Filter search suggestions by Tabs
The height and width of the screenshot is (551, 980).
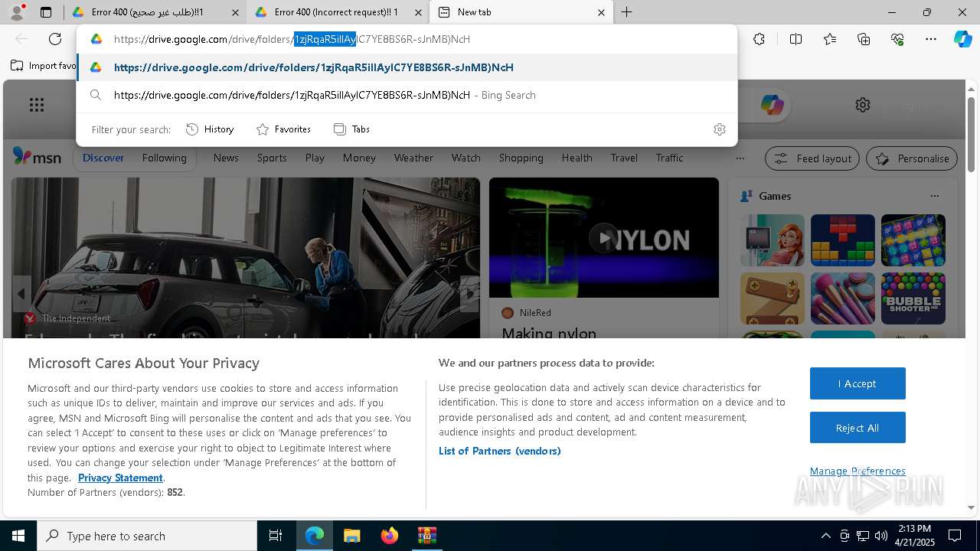[x=351, y=129]
